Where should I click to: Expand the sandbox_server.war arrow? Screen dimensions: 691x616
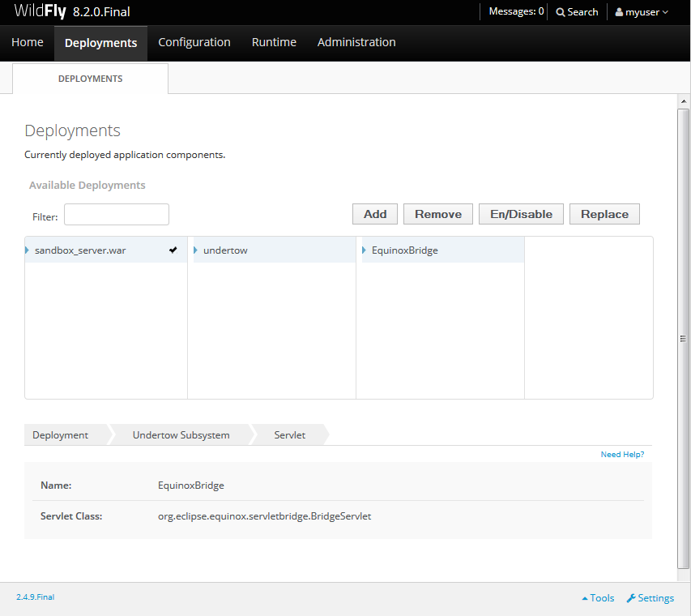27,250
